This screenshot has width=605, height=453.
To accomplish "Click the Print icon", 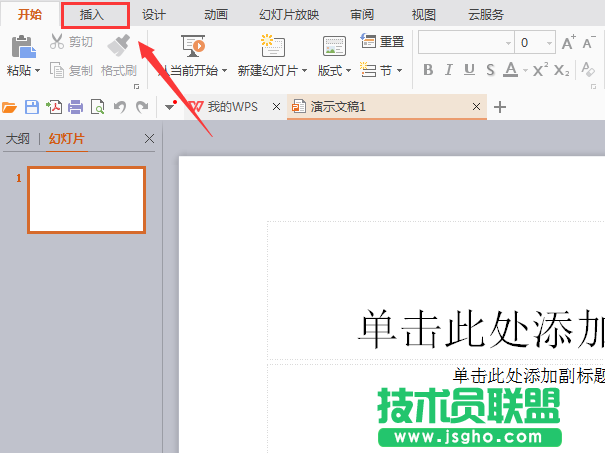I will pos(76,107).
